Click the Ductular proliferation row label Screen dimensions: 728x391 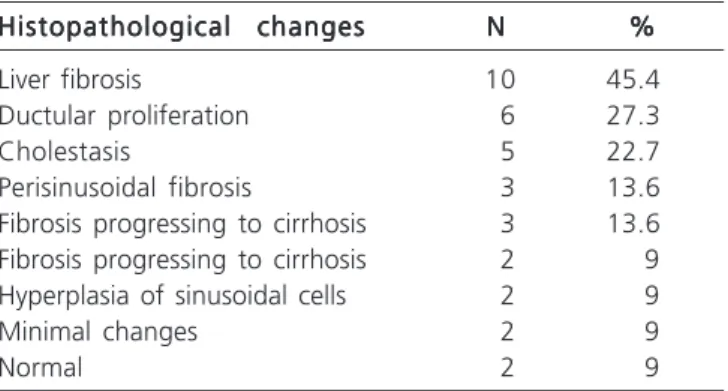pyautogui.click(x=124, y=116)
